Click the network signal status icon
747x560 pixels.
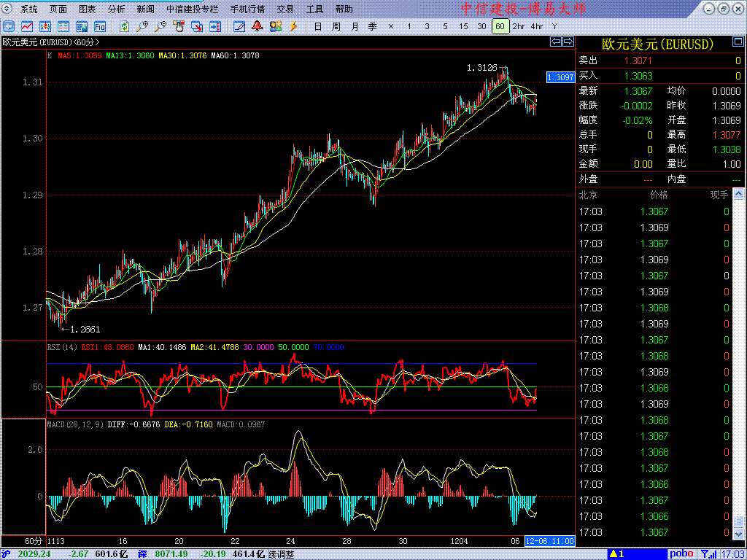(x=709, y=554)
